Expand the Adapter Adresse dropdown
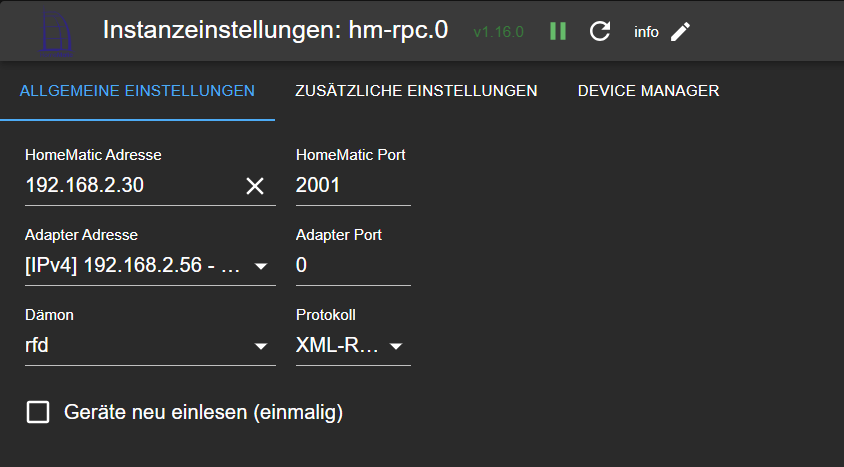The image size is (844, 467). pyautogui.click(x=150, y=265)
